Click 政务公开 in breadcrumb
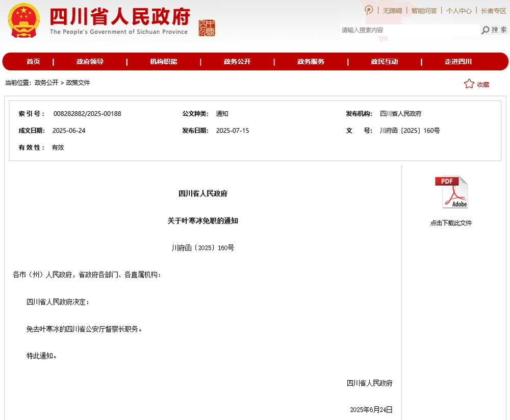The width and height of the screenshot is (510, 420). (x=46, y=83)
